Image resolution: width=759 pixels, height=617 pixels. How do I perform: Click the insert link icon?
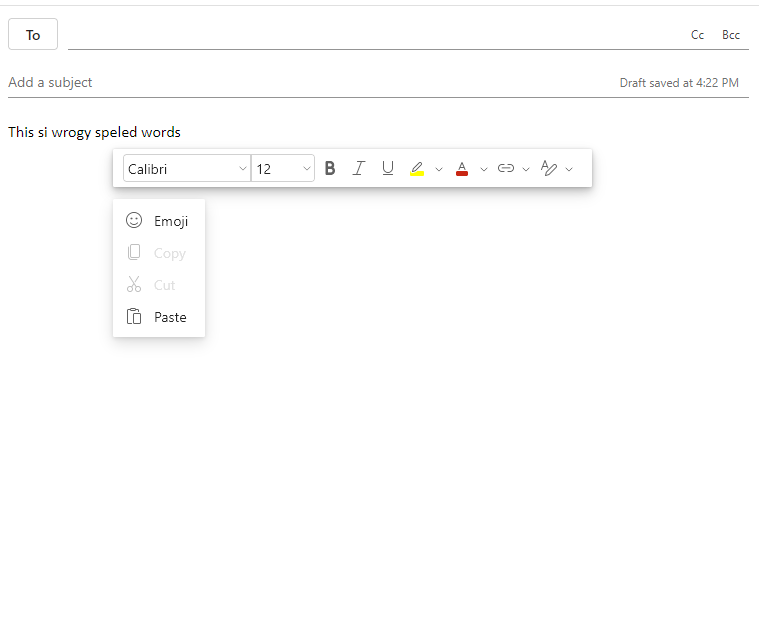[505, 168]
